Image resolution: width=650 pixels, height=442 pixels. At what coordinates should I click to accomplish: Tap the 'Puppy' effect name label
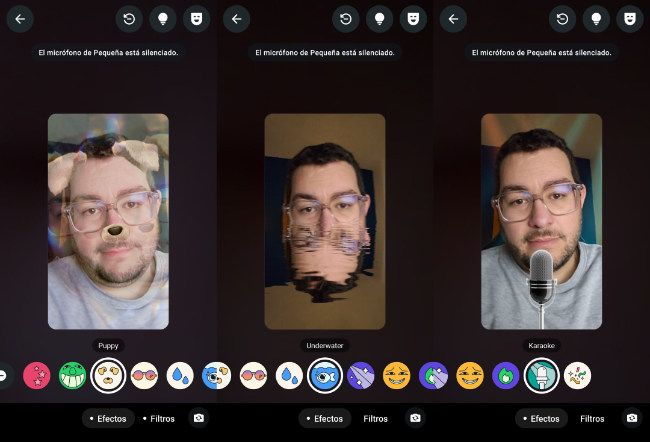[108, 345]
